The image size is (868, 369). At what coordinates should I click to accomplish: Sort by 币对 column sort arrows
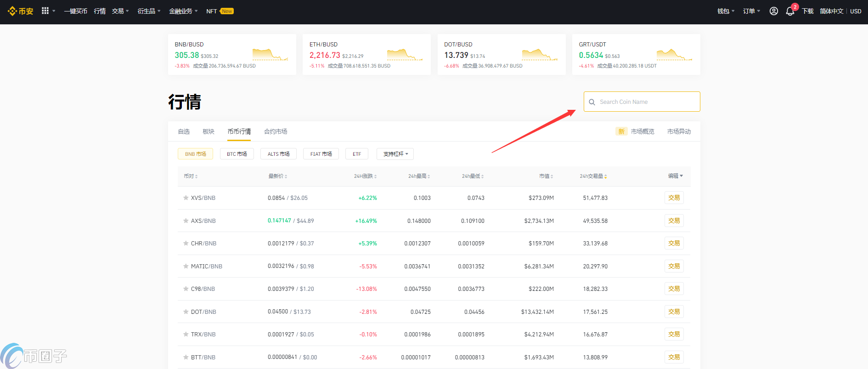tap(197, 176)
